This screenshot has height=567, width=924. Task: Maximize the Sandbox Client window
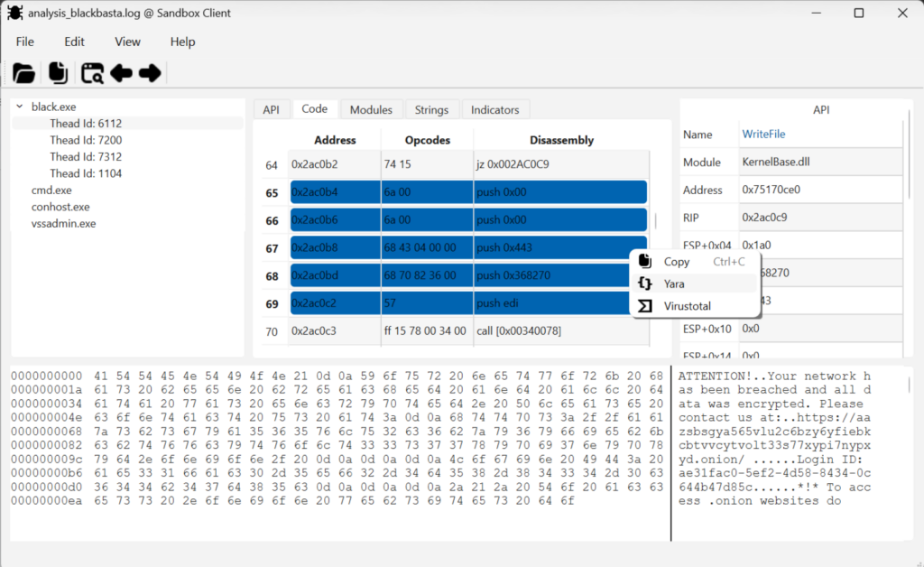coord(859,13)
